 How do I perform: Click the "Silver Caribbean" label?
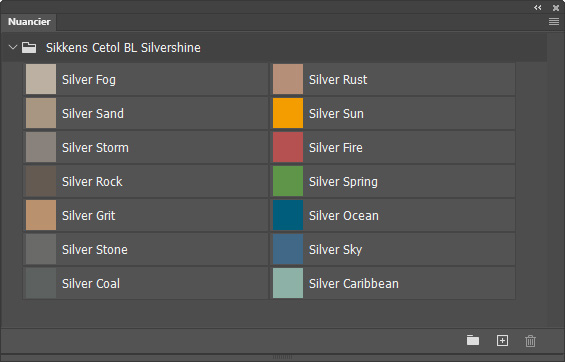click(354, 283)
